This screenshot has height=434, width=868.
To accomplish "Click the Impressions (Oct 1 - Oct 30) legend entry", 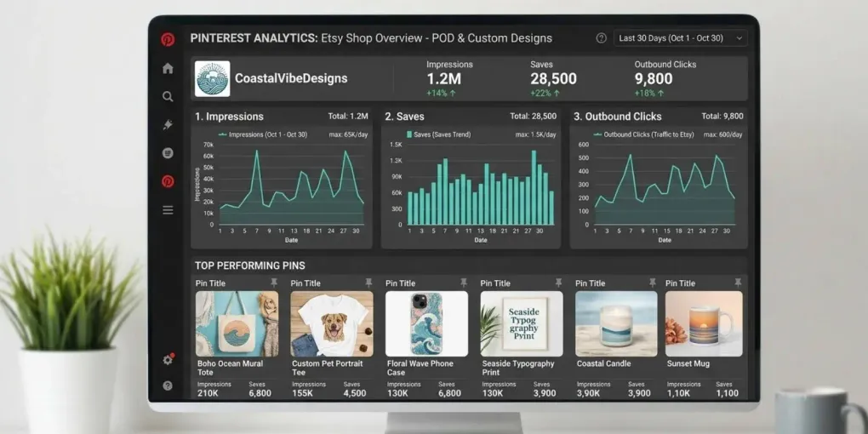I will tap(263, 134).
